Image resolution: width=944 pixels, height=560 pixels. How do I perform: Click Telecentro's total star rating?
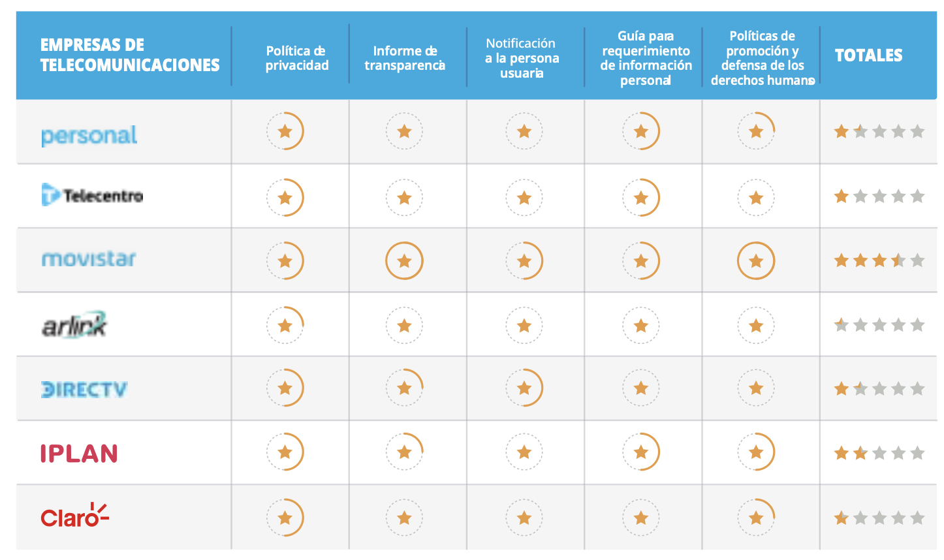click(879, 196)
